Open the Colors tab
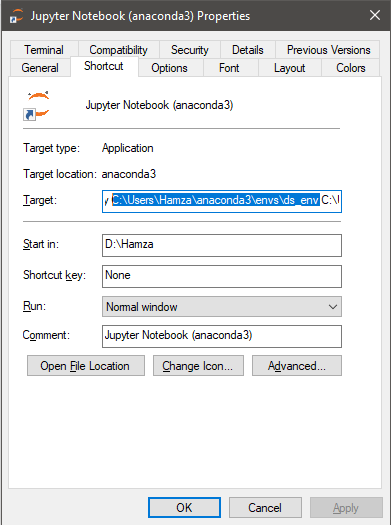Screen dimensions: 391x525 click(350, 68)
